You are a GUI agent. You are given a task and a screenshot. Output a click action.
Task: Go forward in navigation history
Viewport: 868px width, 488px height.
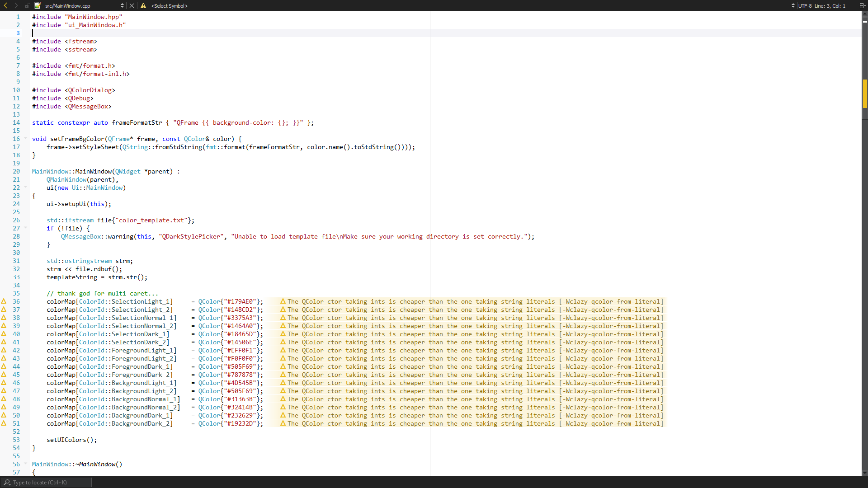click(x=16, y=5)
